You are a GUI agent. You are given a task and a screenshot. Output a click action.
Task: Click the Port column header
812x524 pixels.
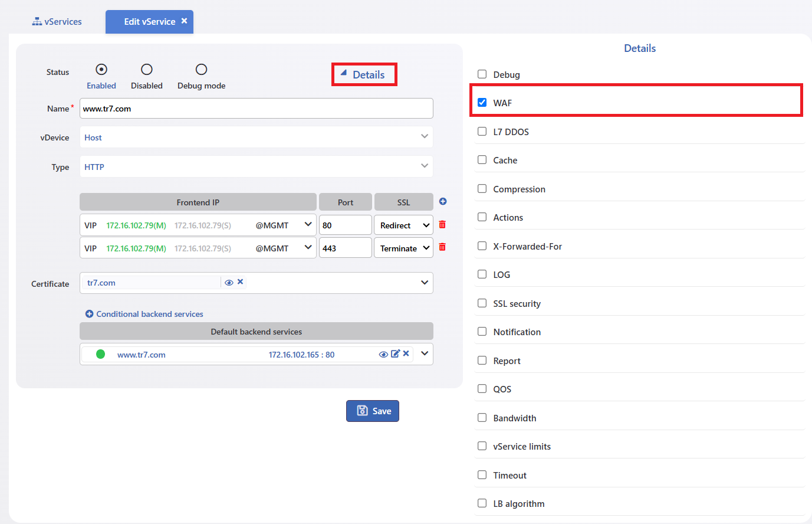pos(346,202)
